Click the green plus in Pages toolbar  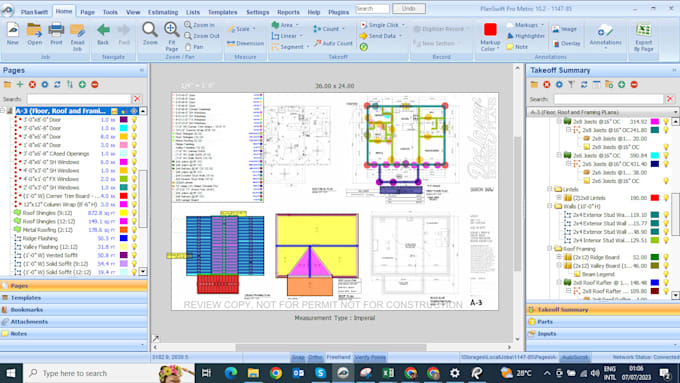pos(20,85)
